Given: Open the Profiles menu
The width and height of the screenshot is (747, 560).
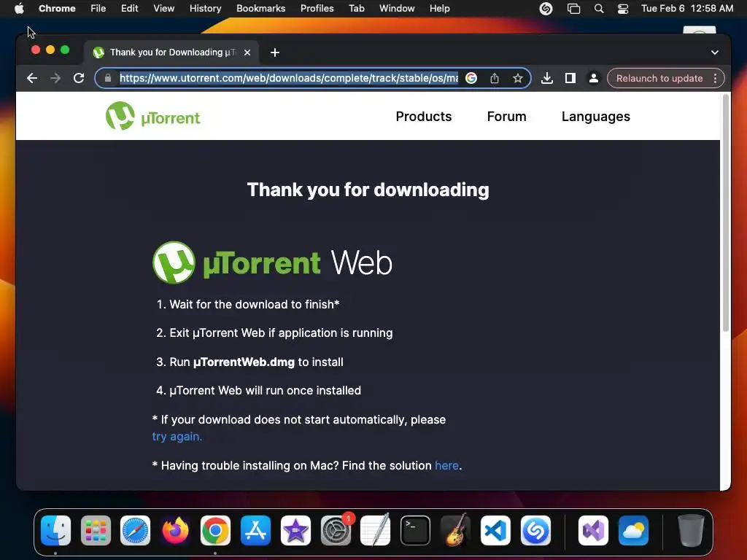Looking at the screenshot, I should (317, 9).
